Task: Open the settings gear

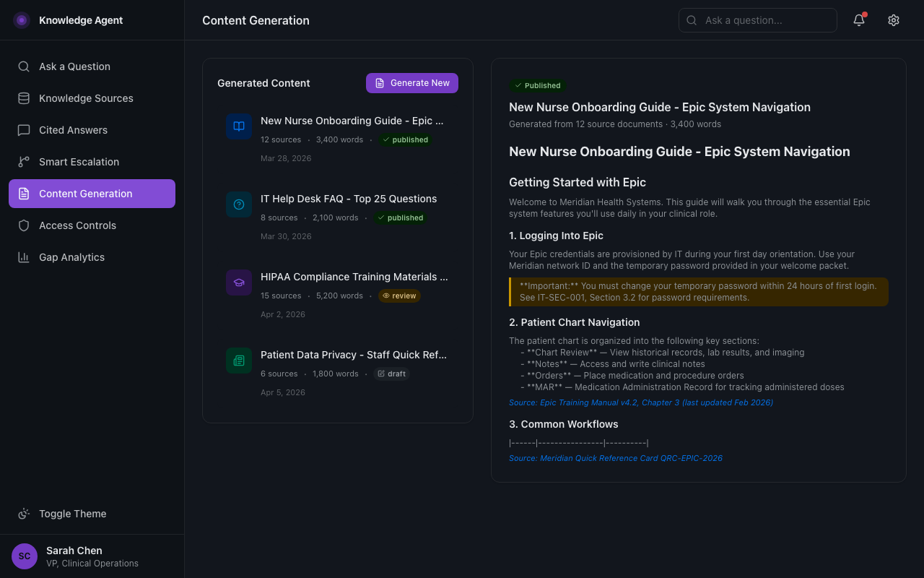Action: pos(894,20)
